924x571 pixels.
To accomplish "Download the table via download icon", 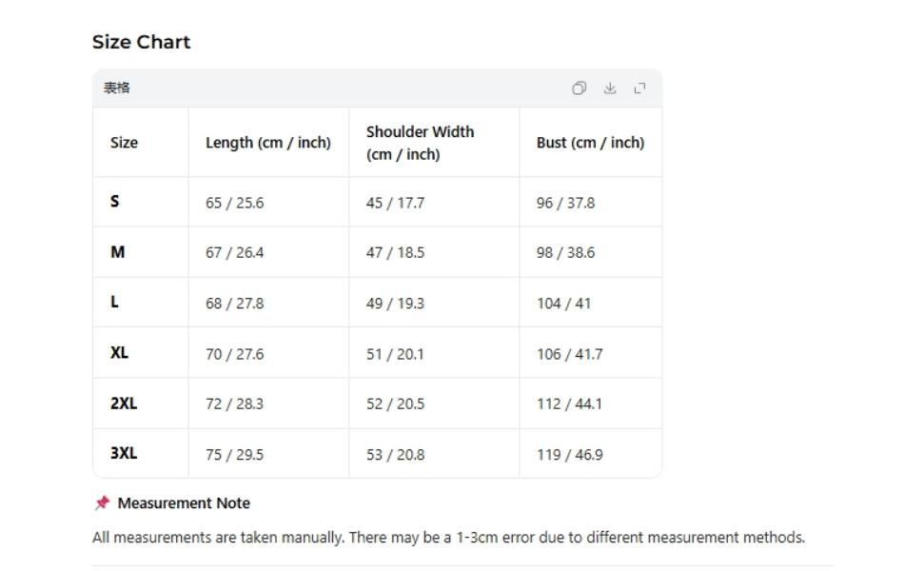I will click(610, 89).
